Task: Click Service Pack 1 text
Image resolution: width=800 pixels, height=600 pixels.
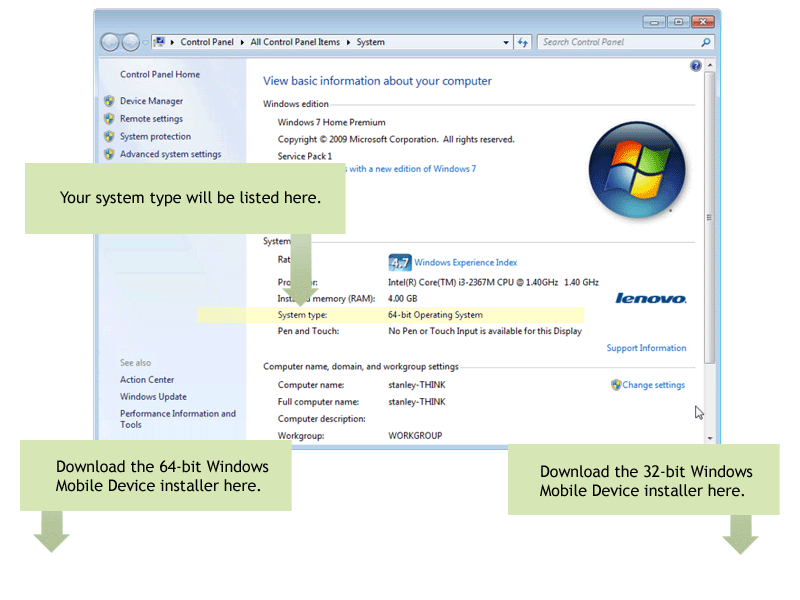Action: pyautogui.click(x=305, y=156)
